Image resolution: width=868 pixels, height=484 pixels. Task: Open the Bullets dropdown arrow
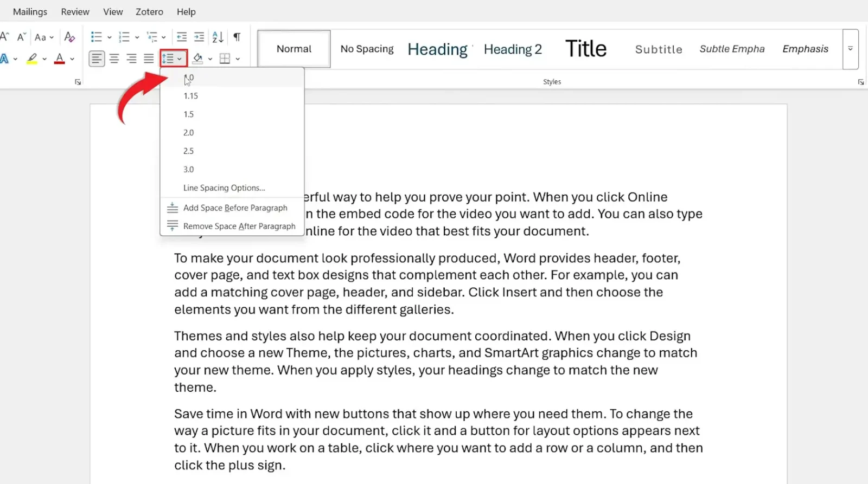109,37
